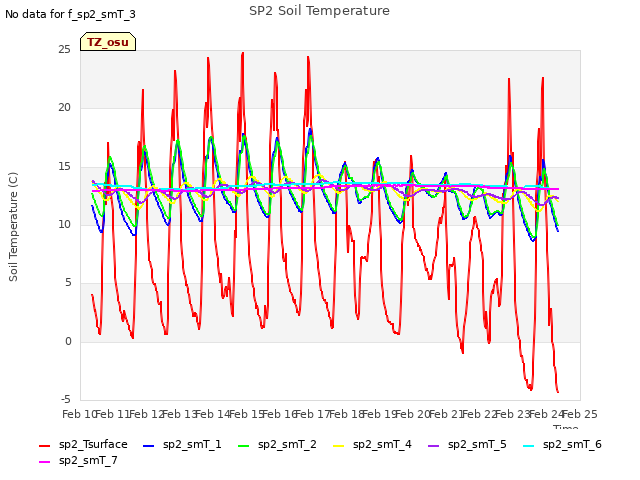Toggle the sp2_smT_1 legend entry

(x=182, y=444)
